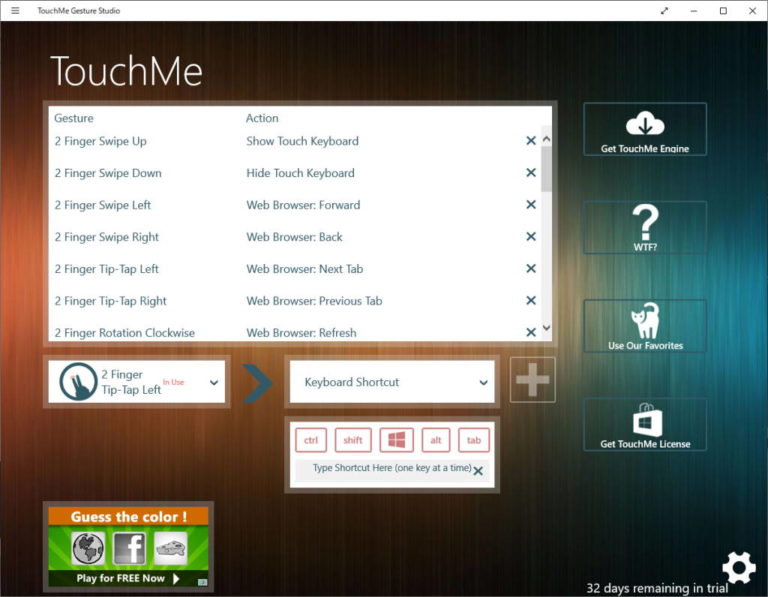Click Play for FREE Now ad button
This screenshot has width=768, height=597.
pyautogui.click(x=128, y=578)
